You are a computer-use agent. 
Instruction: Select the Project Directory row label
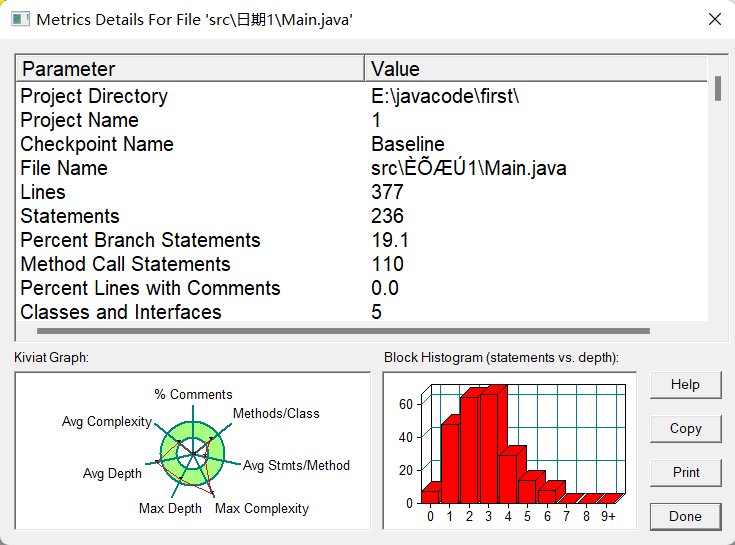(94, 96)
